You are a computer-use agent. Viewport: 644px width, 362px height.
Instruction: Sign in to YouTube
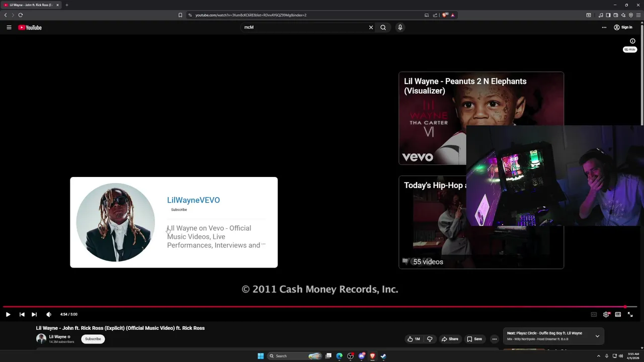[623, 28]
